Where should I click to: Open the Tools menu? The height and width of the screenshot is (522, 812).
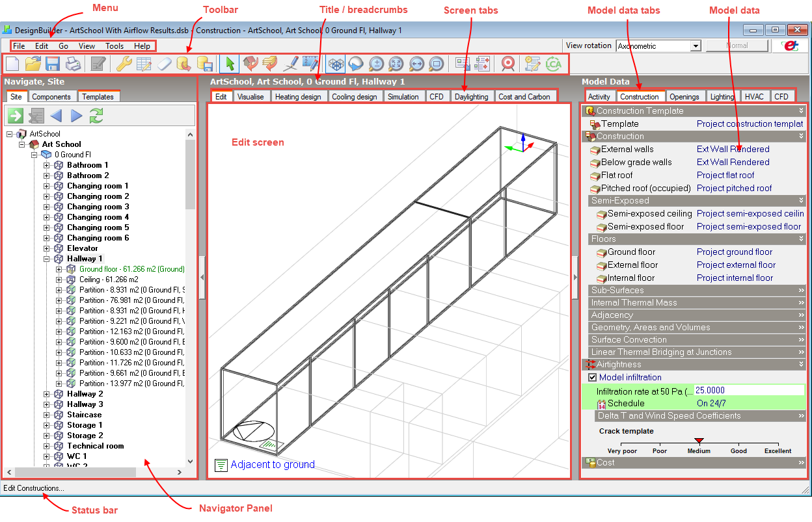[115, 46]
